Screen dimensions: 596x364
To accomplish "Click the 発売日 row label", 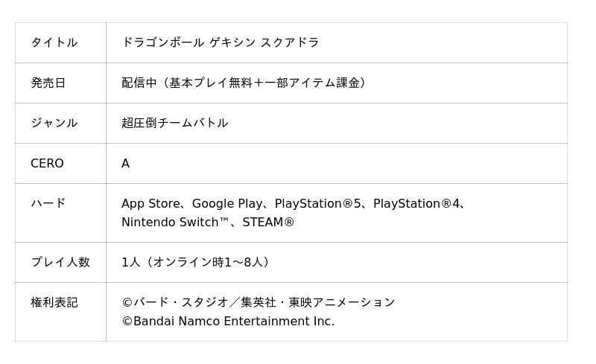I will coord(48,83).
